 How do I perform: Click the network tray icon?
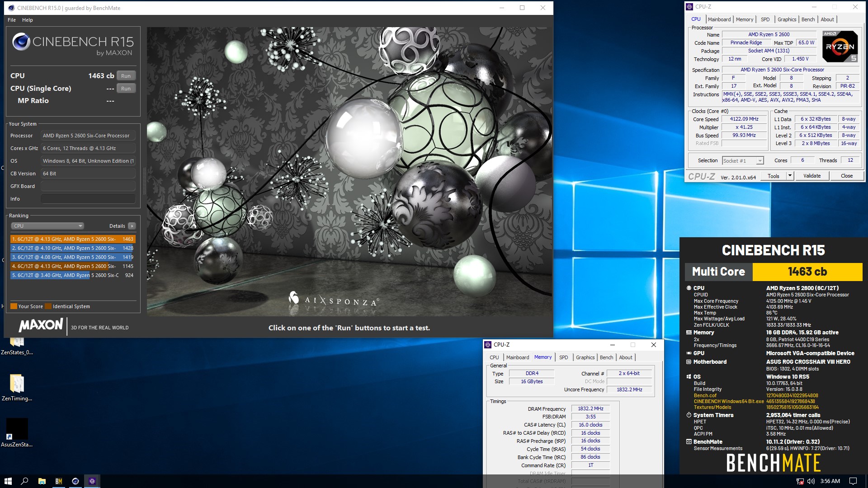tap(800, 481)
